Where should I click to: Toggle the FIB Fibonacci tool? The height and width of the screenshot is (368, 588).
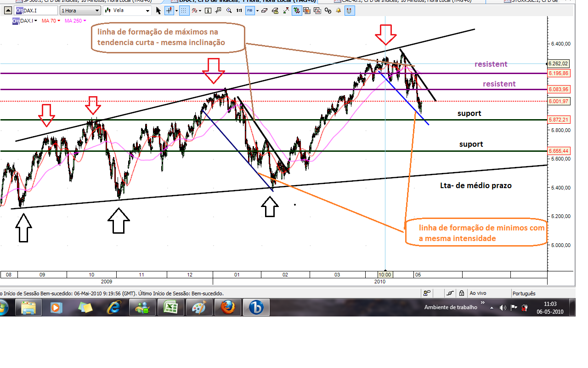tap(250, 11)
